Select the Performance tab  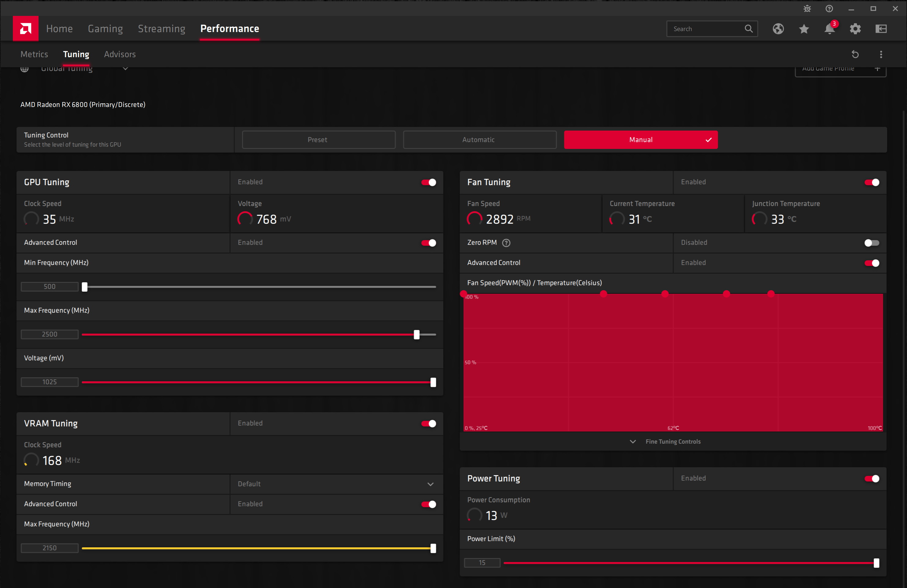[230, 28]
